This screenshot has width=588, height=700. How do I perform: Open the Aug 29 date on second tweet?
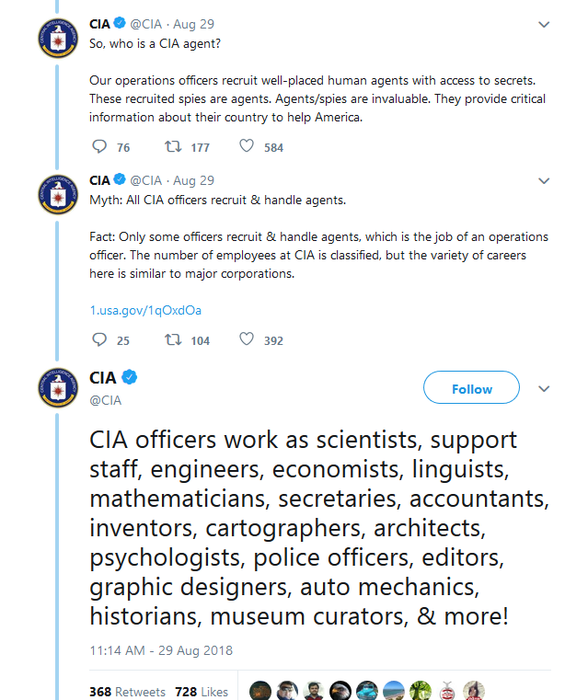coord(193,180)
